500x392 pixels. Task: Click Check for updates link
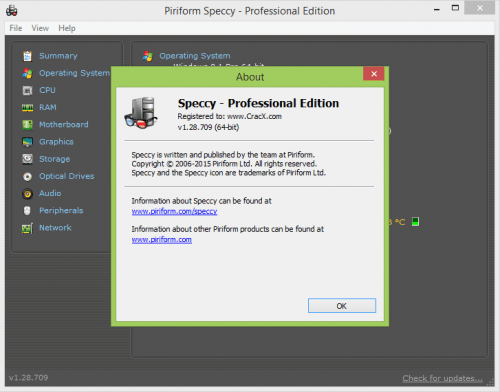[442, 379]
